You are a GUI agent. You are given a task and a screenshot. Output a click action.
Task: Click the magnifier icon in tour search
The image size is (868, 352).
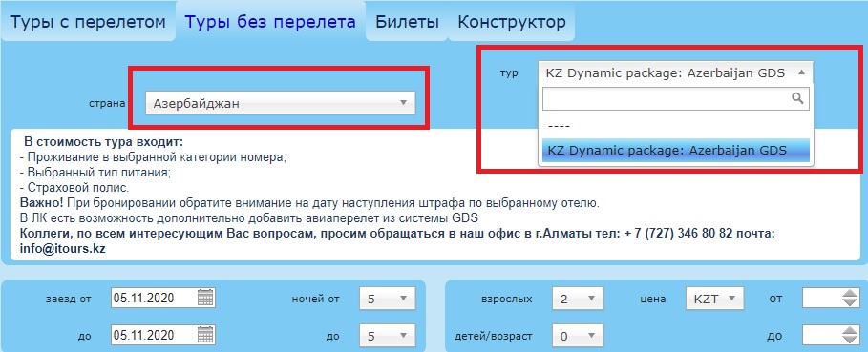(797, 98)
